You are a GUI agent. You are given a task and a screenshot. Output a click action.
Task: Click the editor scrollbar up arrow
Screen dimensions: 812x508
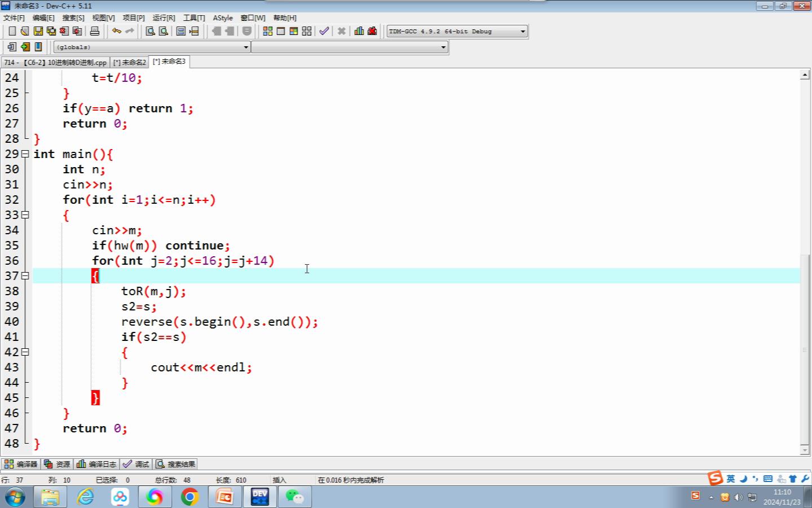(x=805, y=75)
